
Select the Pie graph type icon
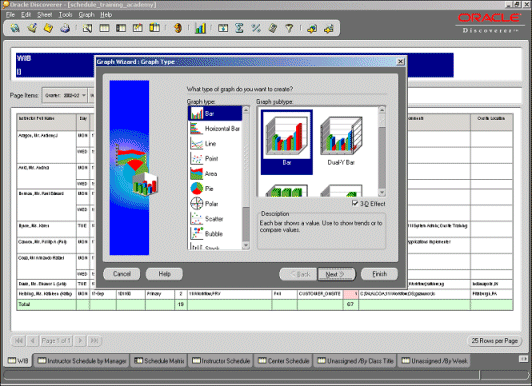(196, 188)
